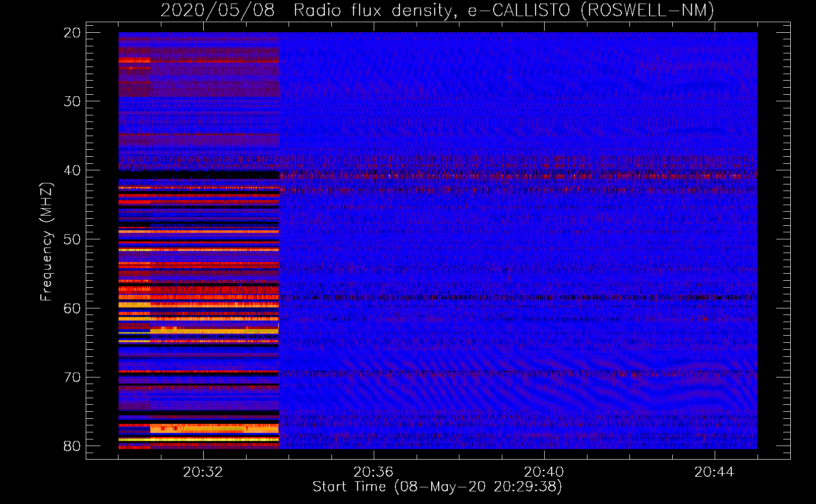The width and height of the screenshot is (816, 504).
Task: Click the 40 MHz frequency tick label
Action: pyautogui.click(x=72, y=170)
